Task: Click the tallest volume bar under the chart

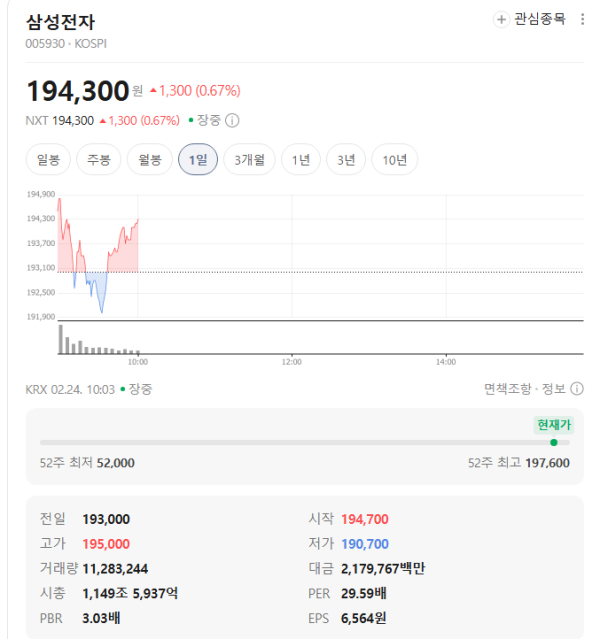Action: (60, 339)
